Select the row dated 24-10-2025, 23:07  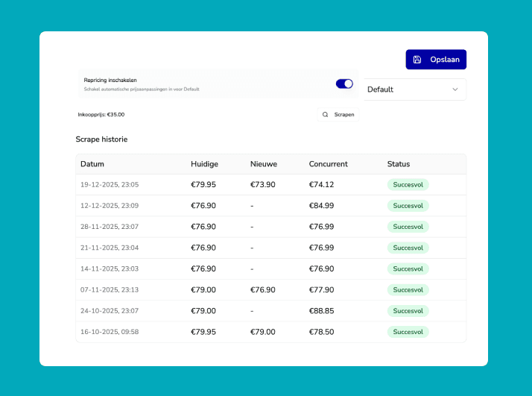pos(270,311)
